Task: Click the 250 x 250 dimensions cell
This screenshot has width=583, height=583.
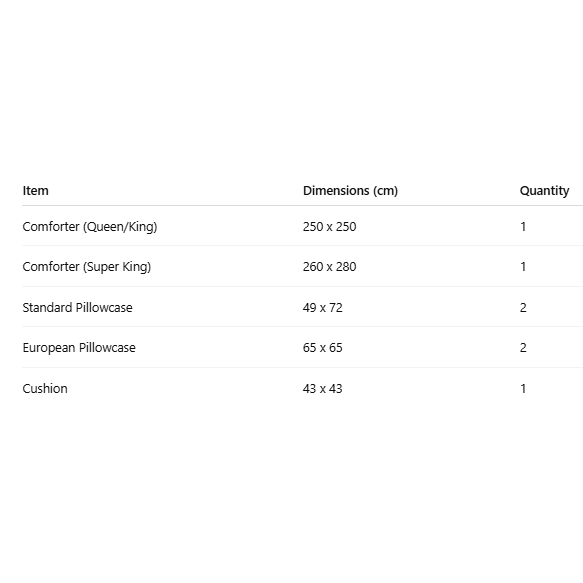Action: (329, 226)
